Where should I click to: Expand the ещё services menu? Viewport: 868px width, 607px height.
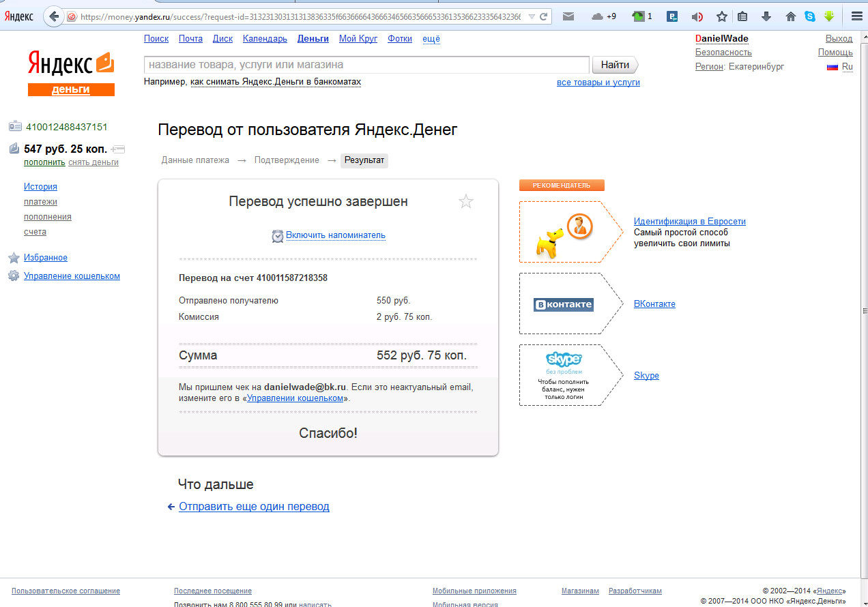point(431,39)
